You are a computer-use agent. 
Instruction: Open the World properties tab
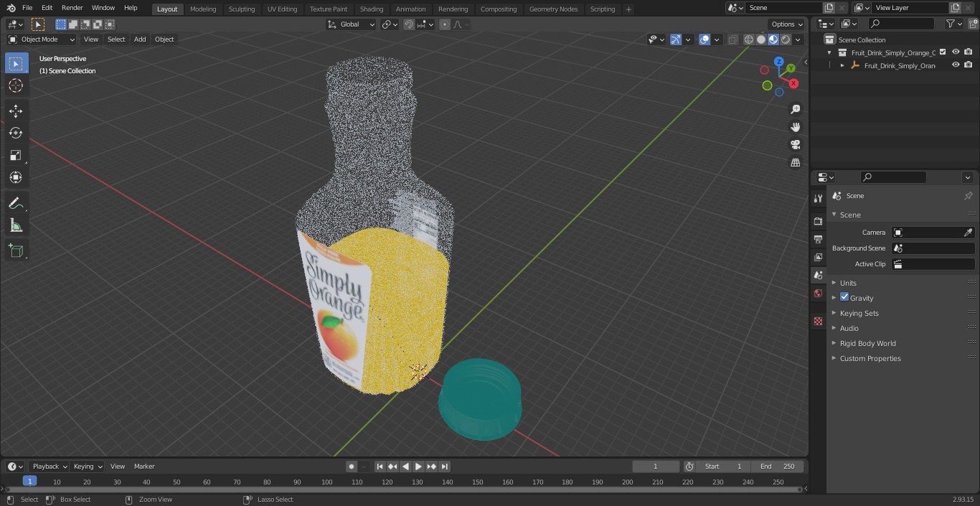click(818, 293)
